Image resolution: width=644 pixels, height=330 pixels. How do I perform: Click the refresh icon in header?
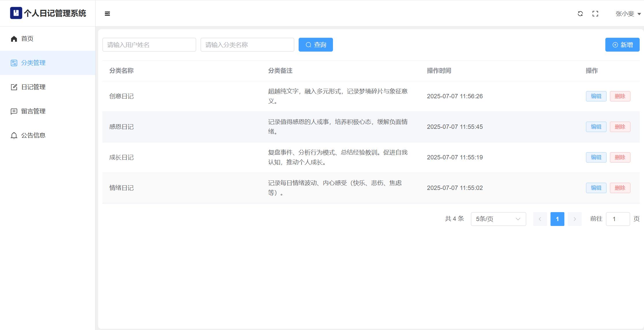click(x=580, y=14)
